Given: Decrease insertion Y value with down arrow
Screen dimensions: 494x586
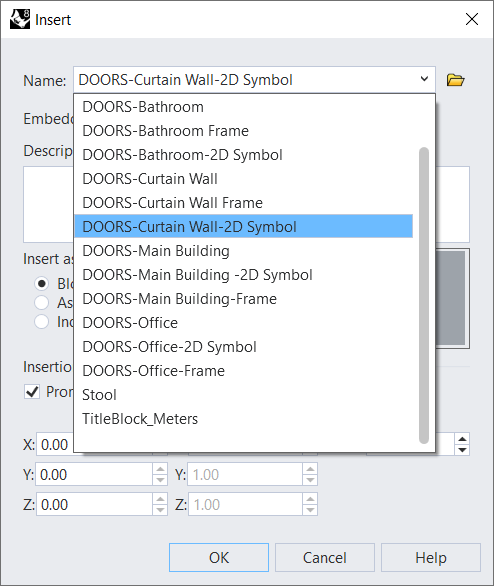Looking at the screenshot, I should 160,480.
